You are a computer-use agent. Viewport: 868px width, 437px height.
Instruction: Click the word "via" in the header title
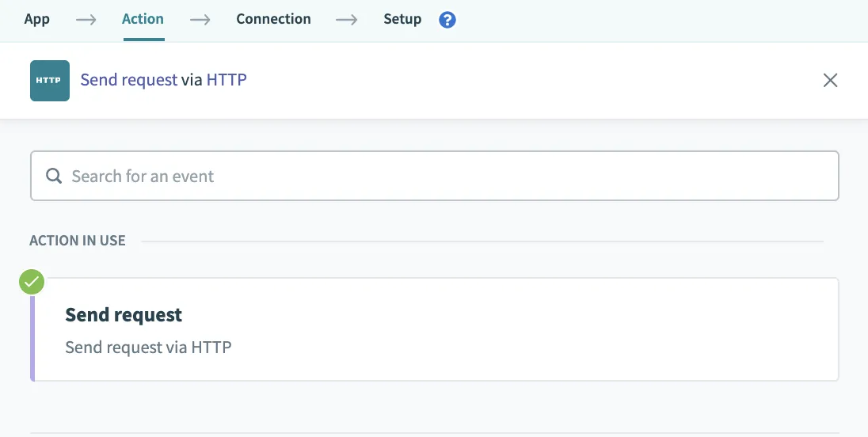[x=192, y=80]
